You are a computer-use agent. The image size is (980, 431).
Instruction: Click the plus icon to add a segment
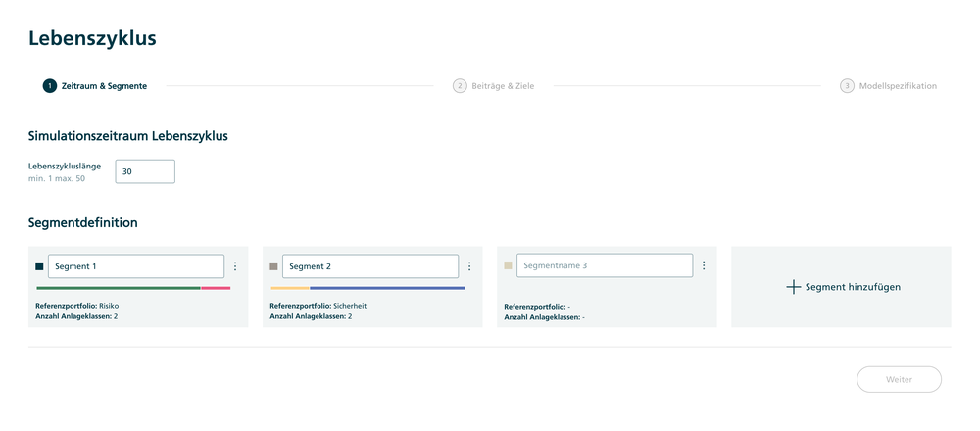pyautogui.click(x=794, y=287)
